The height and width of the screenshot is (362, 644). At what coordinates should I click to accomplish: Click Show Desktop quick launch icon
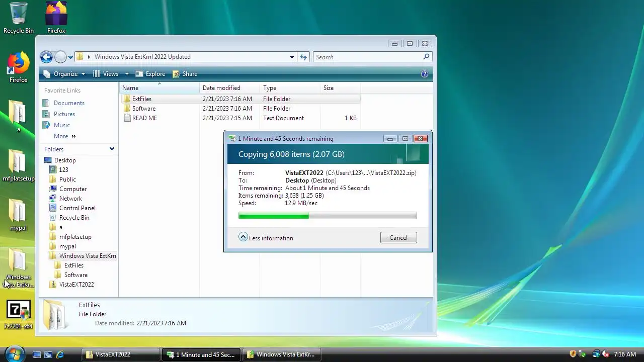tap(36, 354)
